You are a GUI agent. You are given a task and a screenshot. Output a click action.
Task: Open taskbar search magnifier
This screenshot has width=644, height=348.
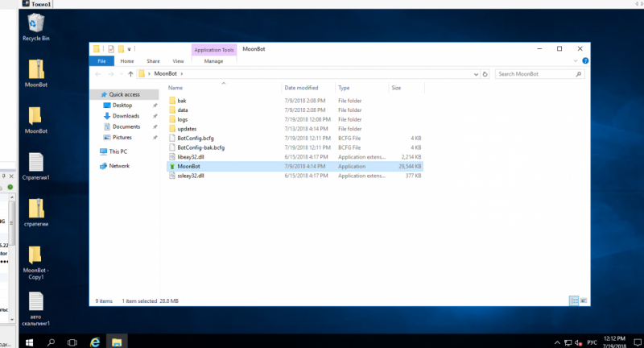pyautogui.click(x=51, y=342)
